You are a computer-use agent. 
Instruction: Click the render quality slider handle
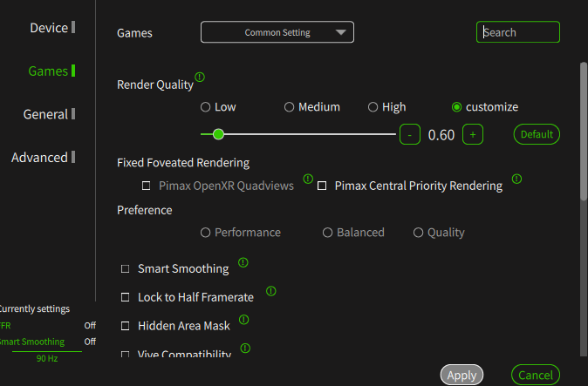[218, 134]
